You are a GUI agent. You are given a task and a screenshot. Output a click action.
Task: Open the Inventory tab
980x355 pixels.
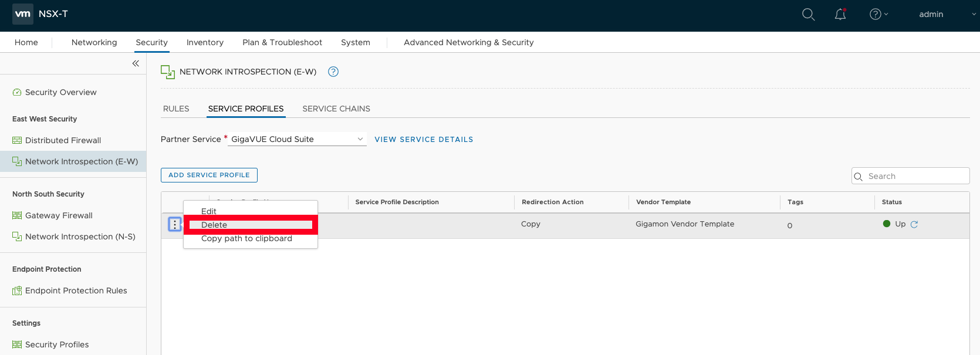205,42
